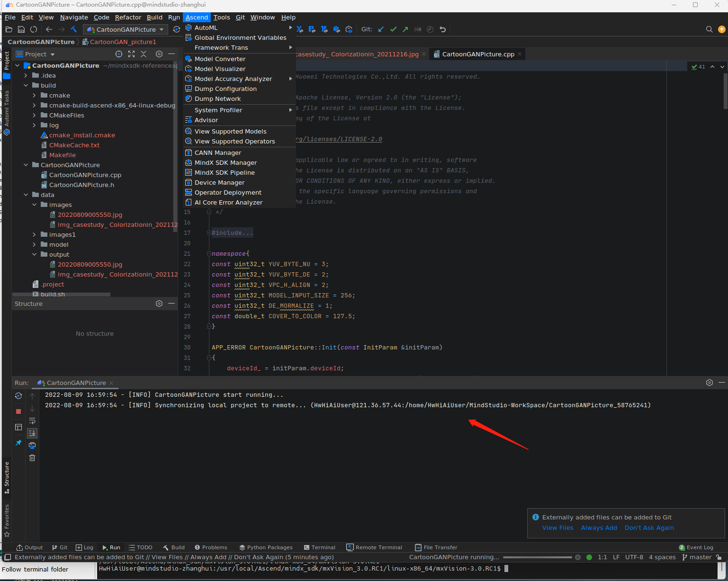The width and height of the screenshot is (728, 581).
Task: Open search everywhere magnifier icon
Action: (709, 29)
